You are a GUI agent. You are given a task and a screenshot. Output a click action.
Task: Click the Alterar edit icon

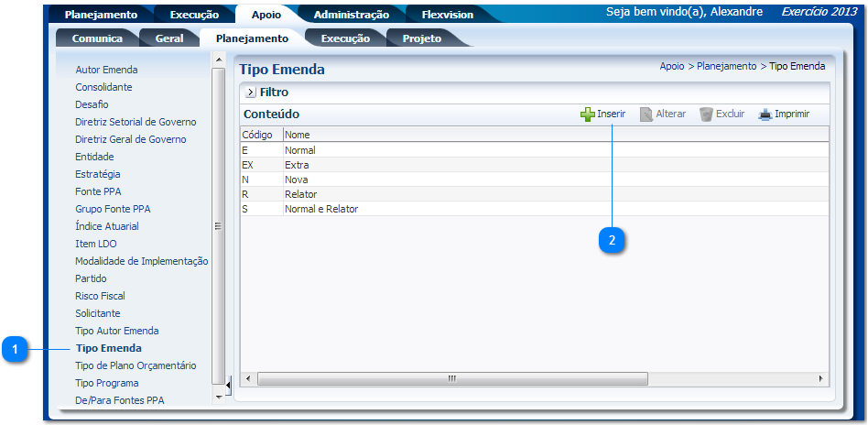click(646, 114)
